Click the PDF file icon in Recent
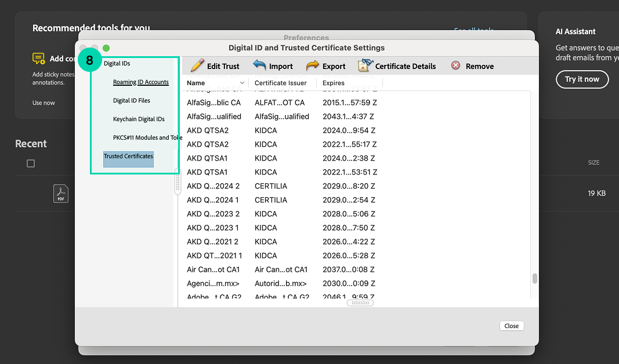This screenshot has height=364, width=619. (61, 194)
